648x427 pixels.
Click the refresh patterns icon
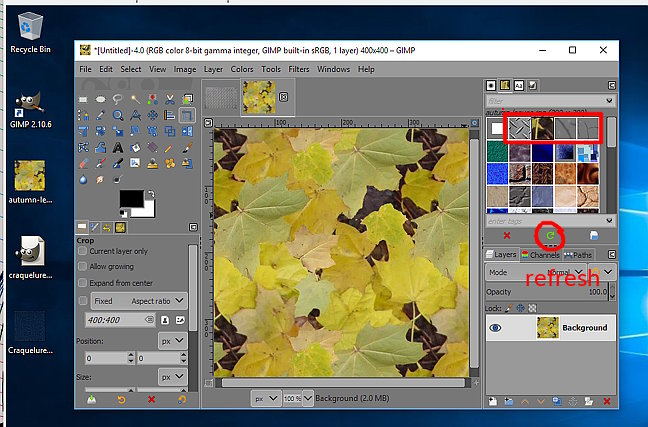coord(549,235)
